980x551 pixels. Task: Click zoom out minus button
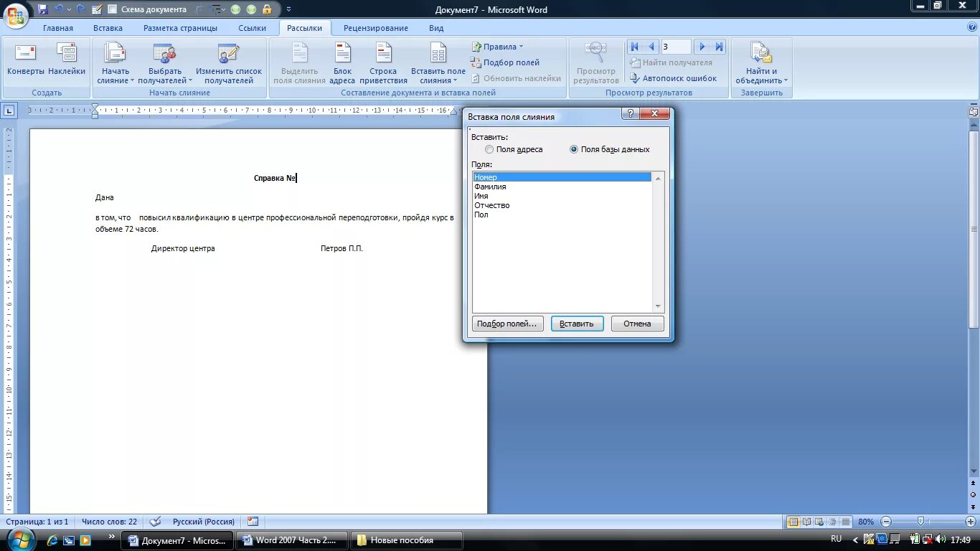pos(887,522)
